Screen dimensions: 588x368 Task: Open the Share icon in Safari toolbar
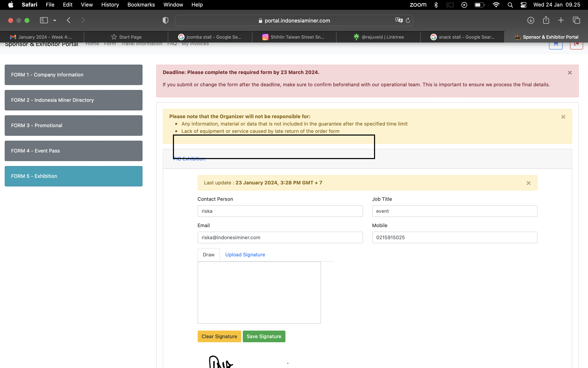[546, 20]
